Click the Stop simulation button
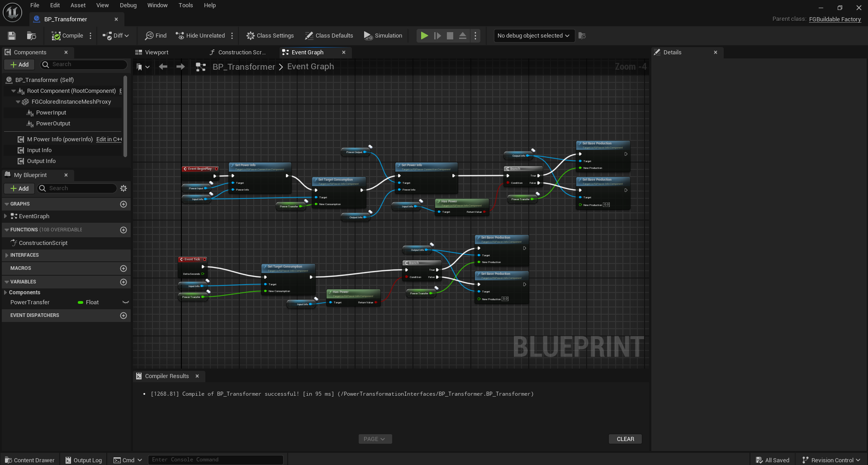The image size is (868, 465). coord(450,36)
